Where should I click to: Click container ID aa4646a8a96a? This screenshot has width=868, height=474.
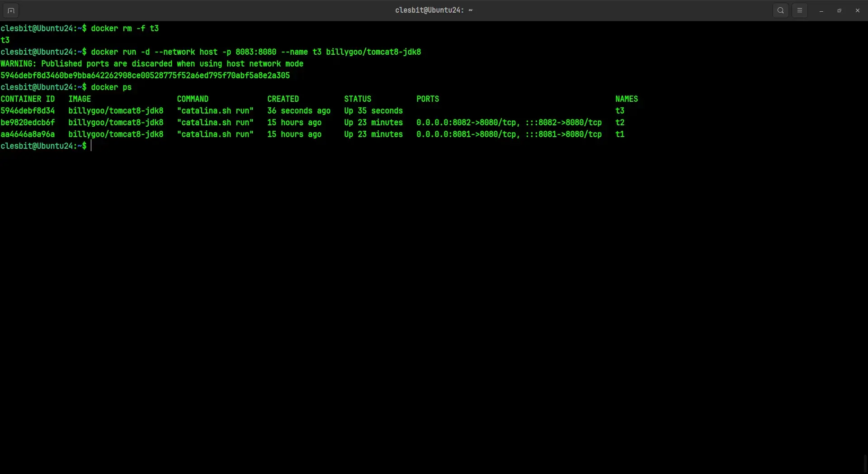(28, 134)
